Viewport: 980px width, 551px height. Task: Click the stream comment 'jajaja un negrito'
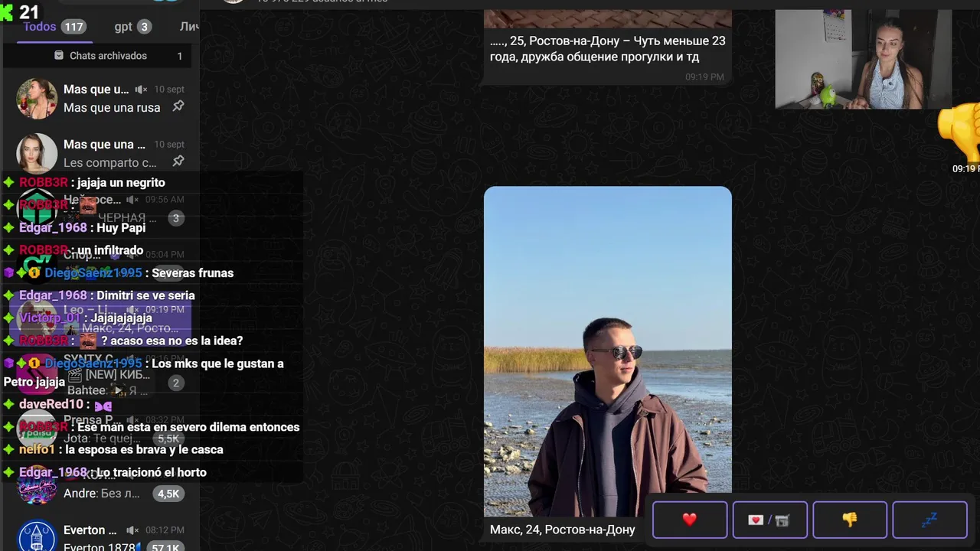(x=121, y=183)
